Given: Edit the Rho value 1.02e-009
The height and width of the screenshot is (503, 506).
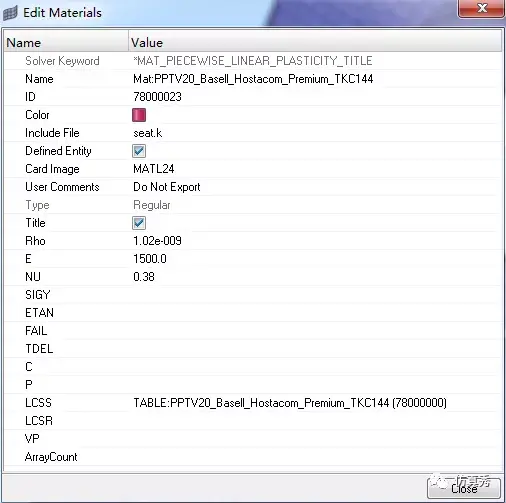Looking at the screenshot, I should click(157, 241).
